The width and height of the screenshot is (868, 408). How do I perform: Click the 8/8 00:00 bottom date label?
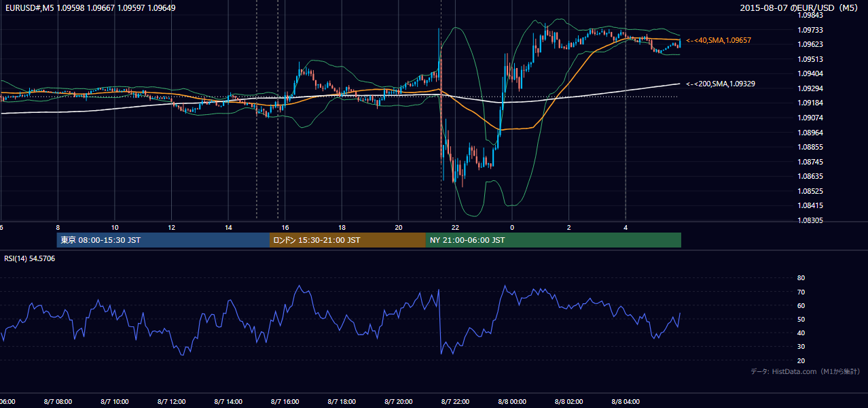coord(512,402)
